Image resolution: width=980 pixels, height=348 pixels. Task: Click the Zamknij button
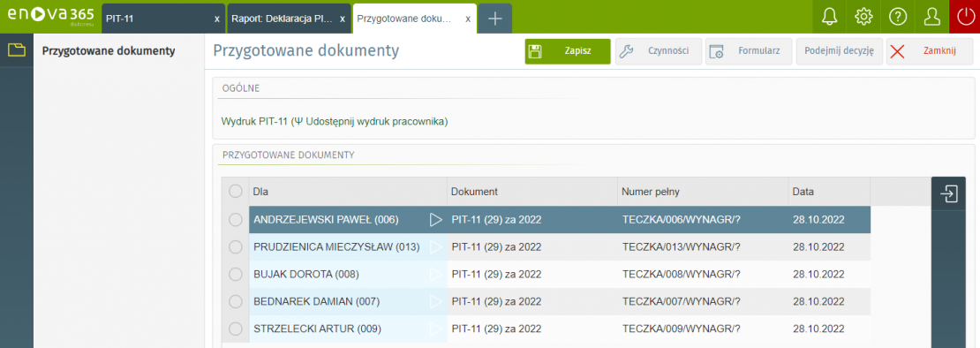(930, 51)
